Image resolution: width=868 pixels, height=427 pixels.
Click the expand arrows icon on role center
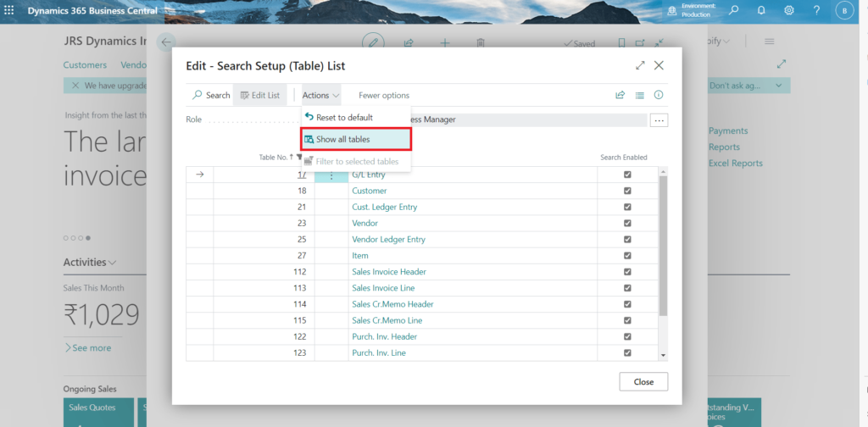tap(782, 64)
